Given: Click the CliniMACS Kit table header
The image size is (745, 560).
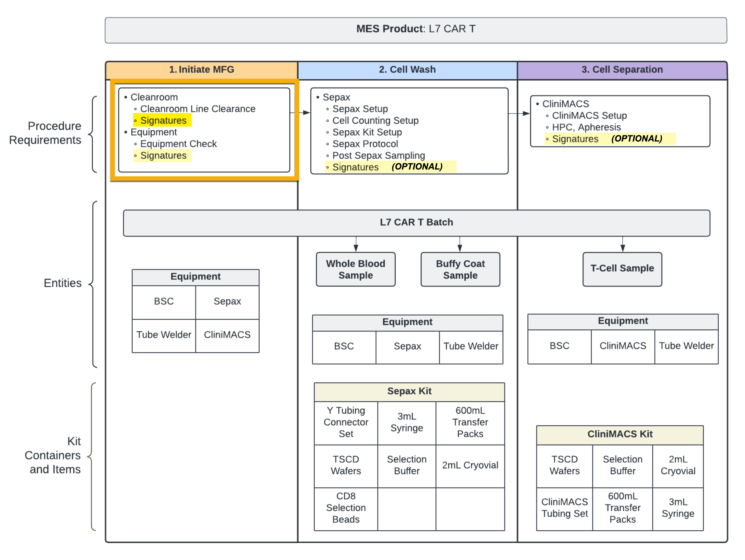Looking at the screenshot, I should point(620,435).
